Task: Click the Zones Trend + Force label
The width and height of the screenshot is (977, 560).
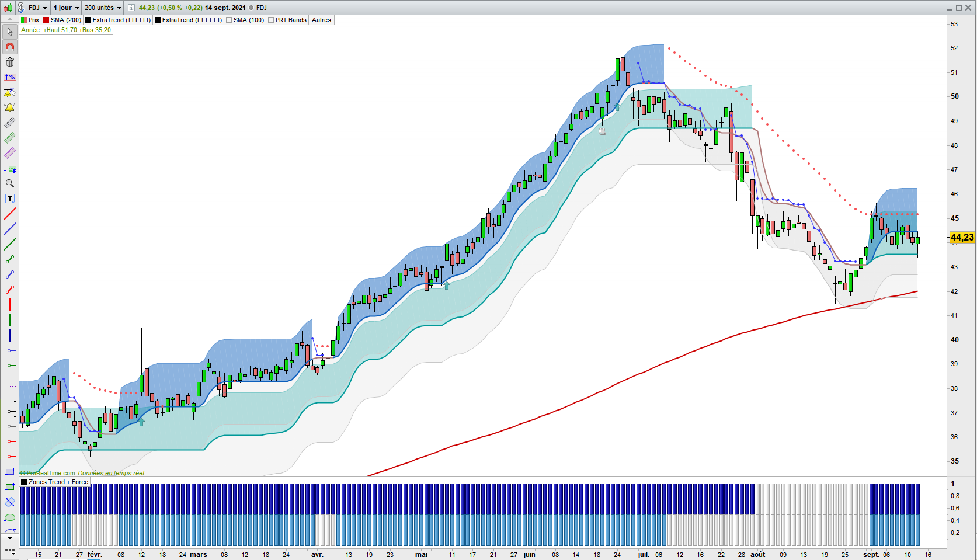Action: pos(58,482)
